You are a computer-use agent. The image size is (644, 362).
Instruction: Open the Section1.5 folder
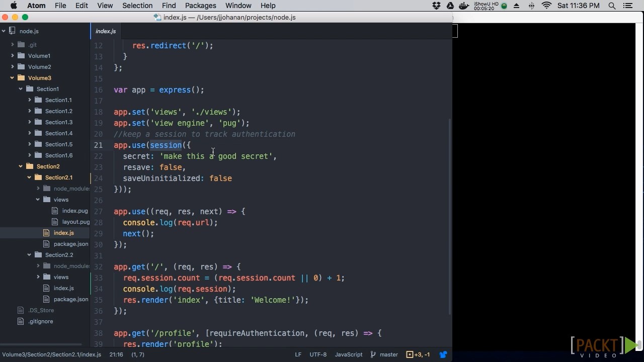[58, 144]
